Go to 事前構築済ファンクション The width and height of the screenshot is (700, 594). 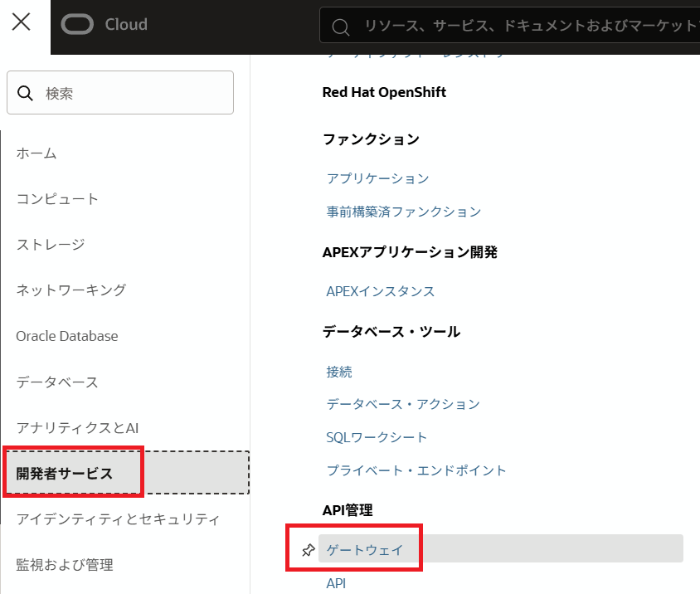[x=403, y=212]
